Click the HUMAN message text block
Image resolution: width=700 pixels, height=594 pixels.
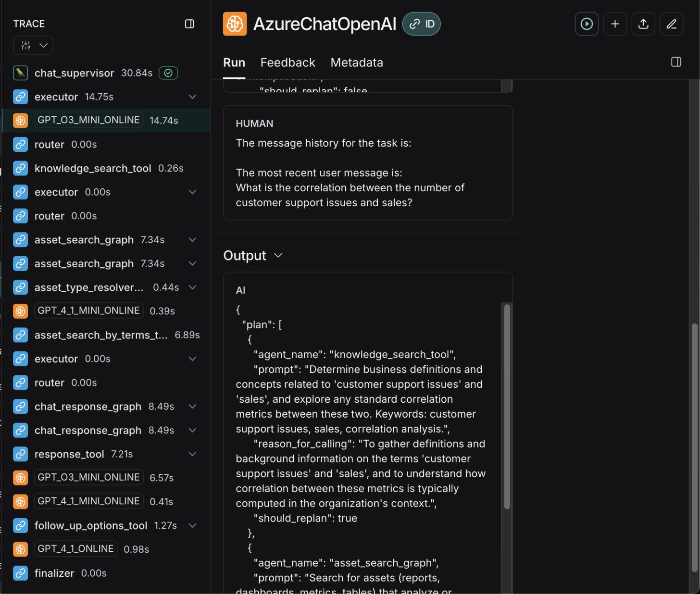(368, 163)
